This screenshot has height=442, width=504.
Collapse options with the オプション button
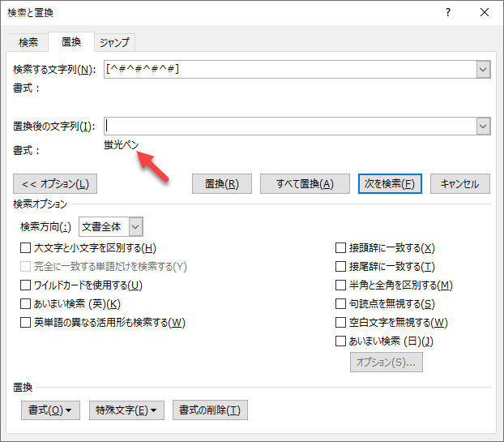[x=55, y=183]
